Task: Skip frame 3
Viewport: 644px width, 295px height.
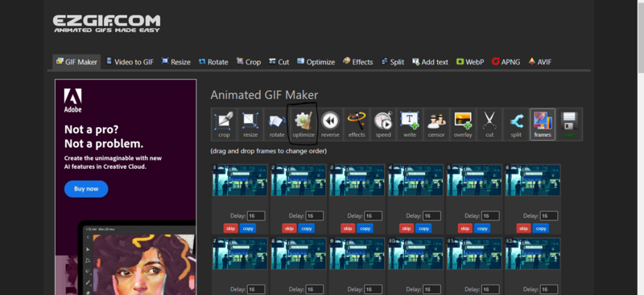Action: (x=348, y=228)
